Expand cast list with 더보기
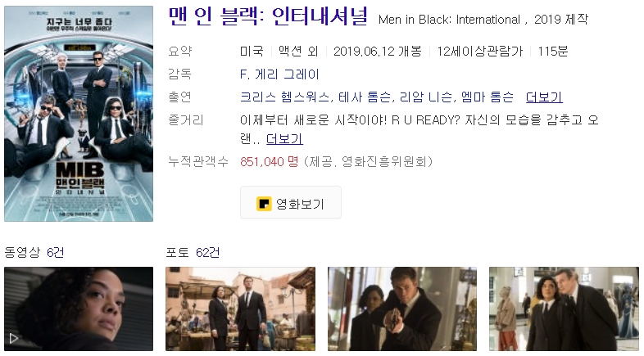The width and height of the screenshot is (644, 356). tap(544, 97)
